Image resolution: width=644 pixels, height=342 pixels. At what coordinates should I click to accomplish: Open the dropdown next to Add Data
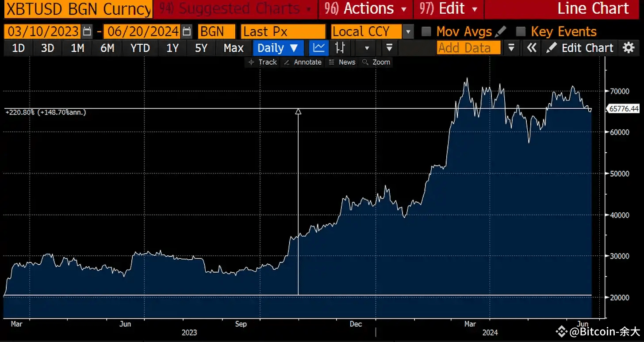click(511, 48)
